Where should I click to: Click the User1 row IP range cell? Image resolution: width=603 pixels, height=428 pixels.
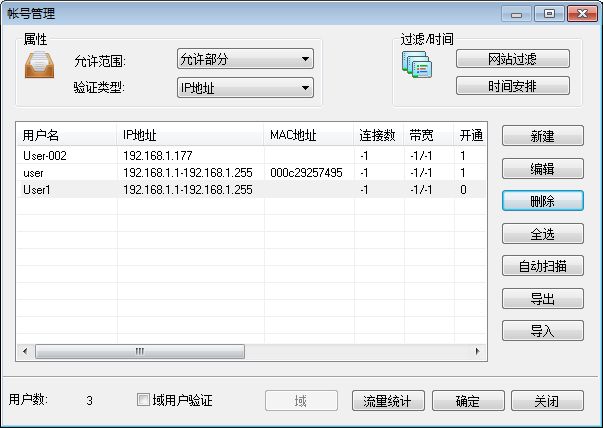coord(188,190)
